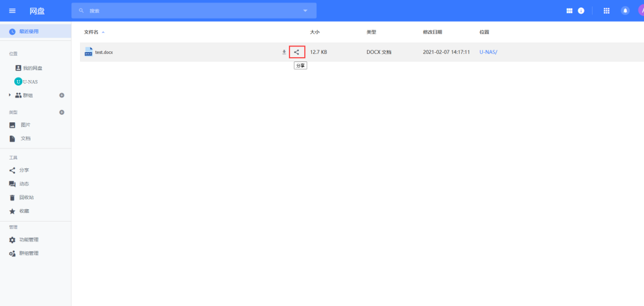Select the test.docx file name

pyautogui.click(x=104, y=52)
